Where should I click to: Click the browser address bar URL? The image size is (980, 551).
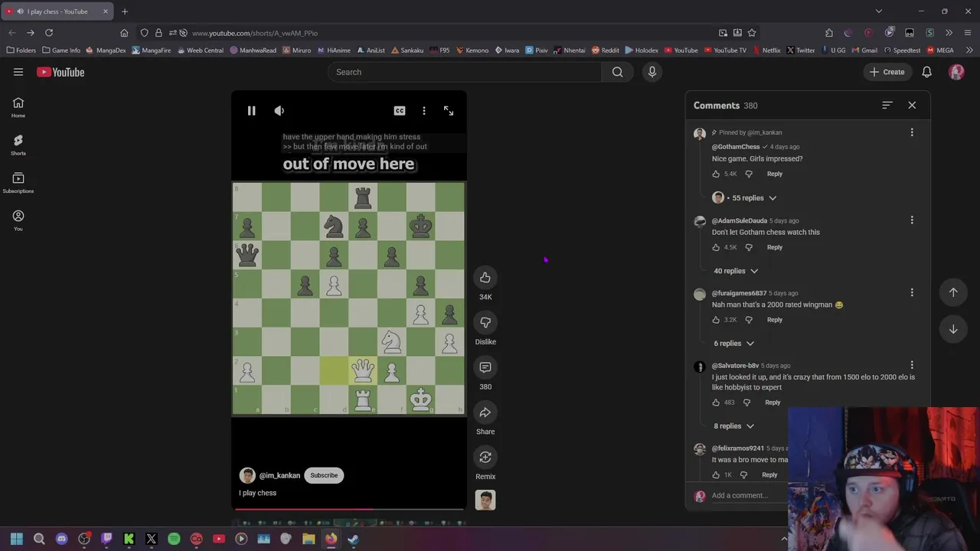[x=255, y=33]
